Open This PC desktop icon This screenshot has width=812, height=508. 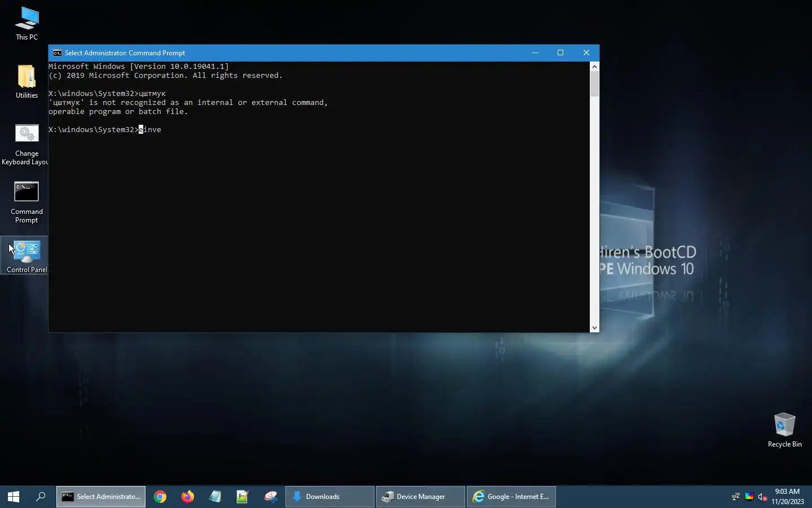tap(27, 24)
